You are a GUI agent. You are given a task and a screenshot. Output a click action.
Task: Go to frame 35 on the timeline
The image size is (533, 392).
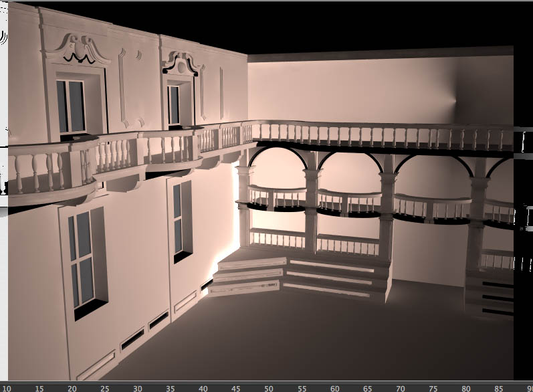click(171, 389)
